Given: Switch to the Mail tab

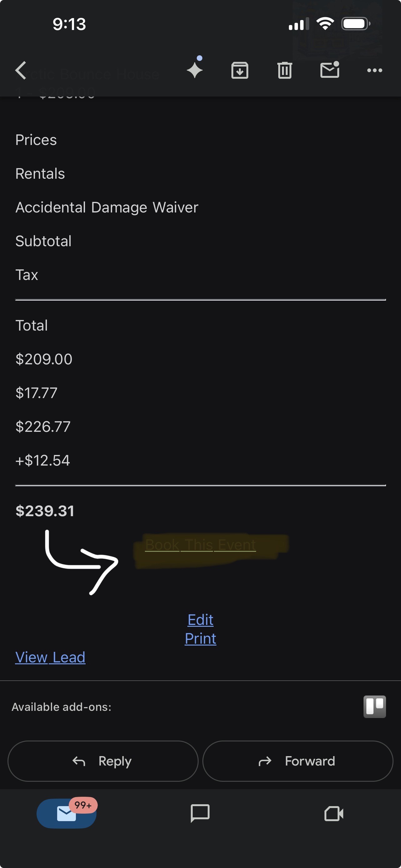Looking at the screenshot, I should (66, 814).
